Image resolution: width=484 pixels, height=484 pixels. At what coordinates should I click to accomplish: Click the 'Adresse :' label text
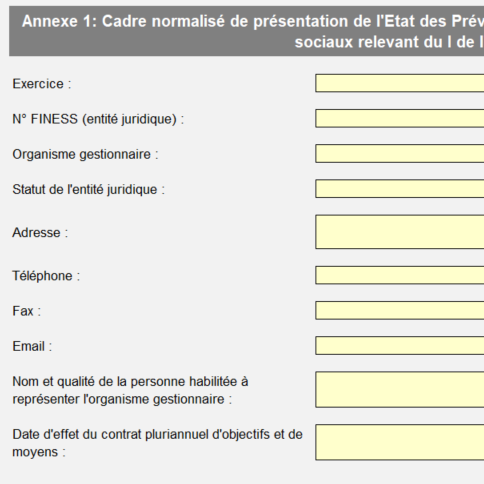[x=40, y=232]
